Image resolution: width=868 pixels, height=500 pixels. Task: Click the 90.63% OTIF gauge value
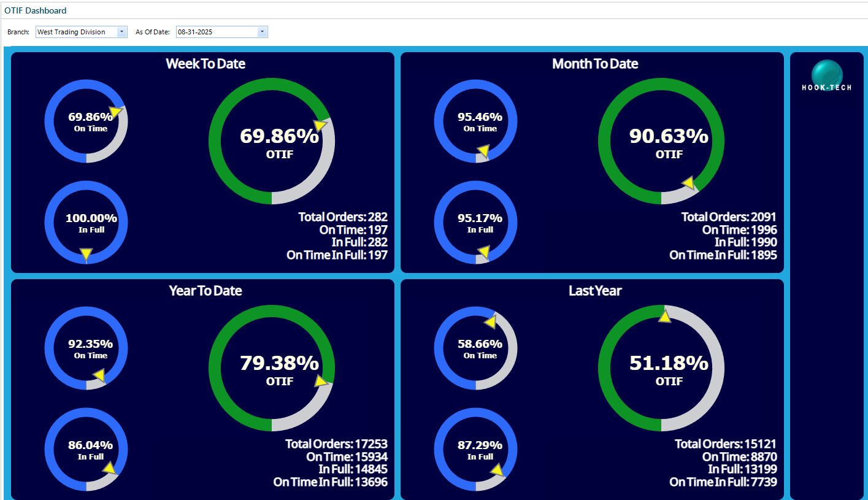[x=669, y=136]
